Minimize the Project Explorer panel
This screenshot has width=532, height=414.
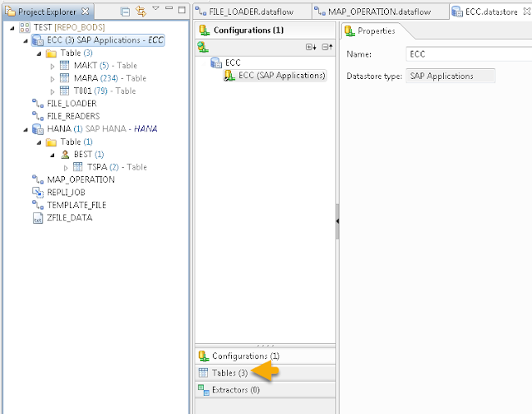click(169, 7)
